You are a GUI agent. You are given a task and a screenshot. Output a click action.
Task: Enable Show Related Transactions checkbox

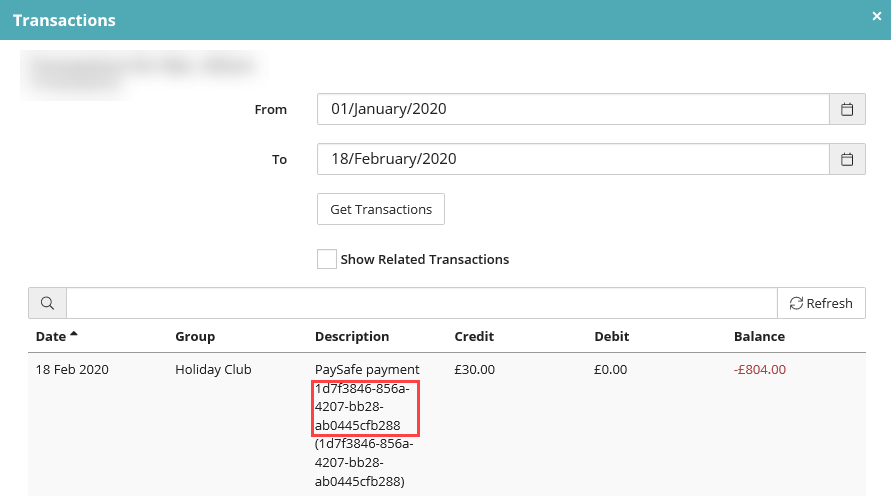[327, 259]
